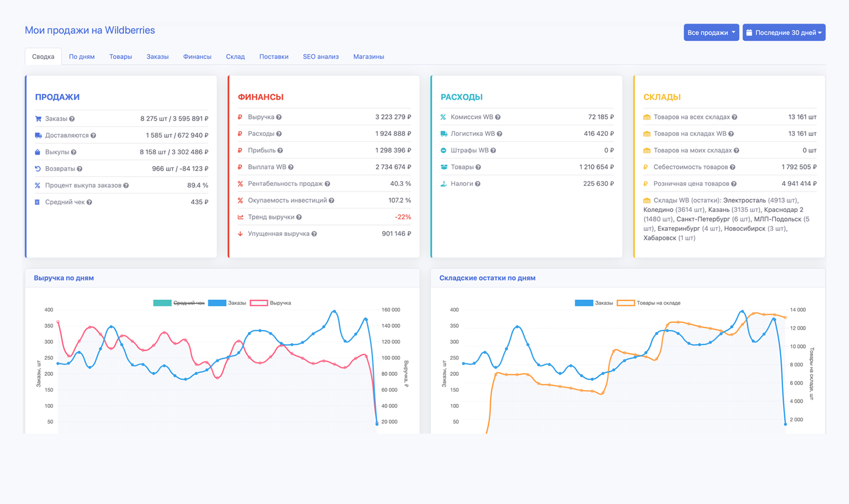Click the truck icon beside Доставляются
The width and height of the screenshot is (849, 504).
[x=38, y=135]
